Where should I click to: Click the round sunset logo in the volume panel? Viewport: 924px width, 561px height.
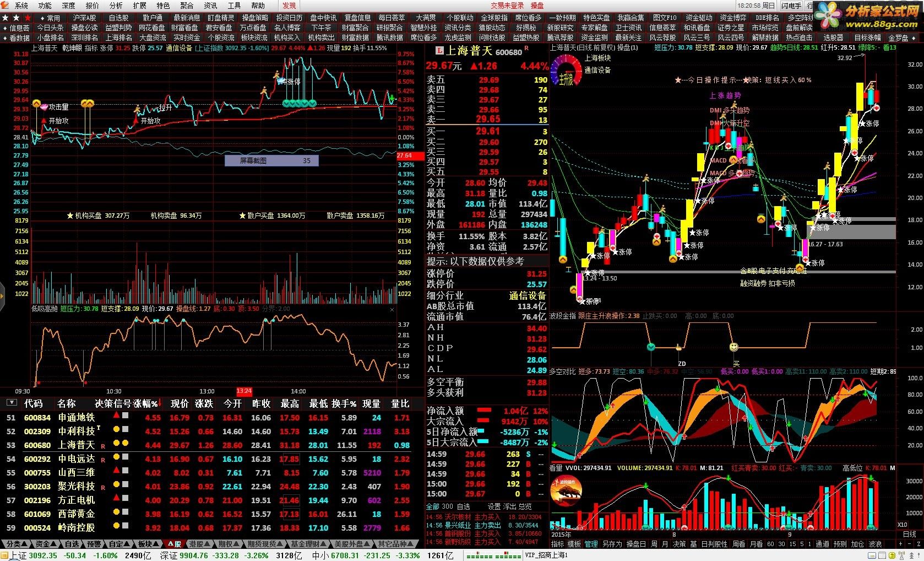[x=566, y=490]
